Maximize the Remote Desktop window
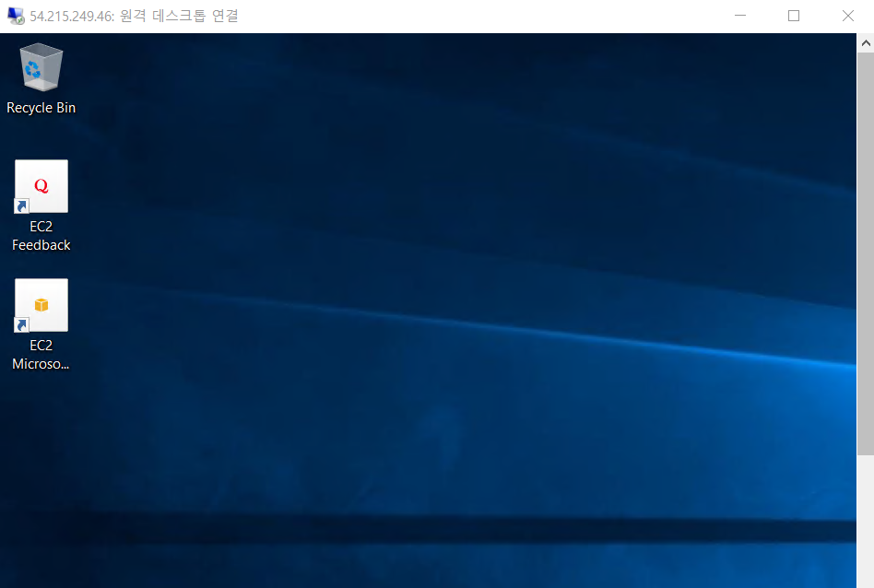874x588 pixels. pyautogui.click(x=794, y=16)
